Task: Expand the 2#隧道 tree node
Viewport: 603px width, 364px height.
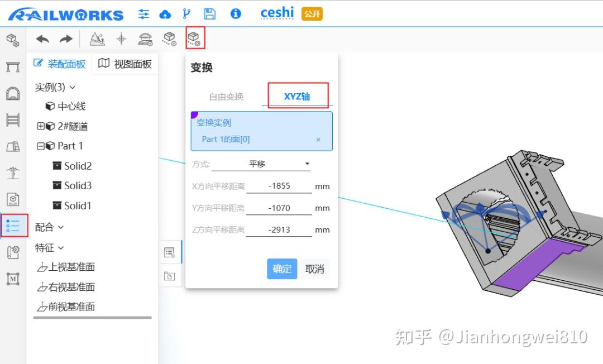Action: point(40,126)
